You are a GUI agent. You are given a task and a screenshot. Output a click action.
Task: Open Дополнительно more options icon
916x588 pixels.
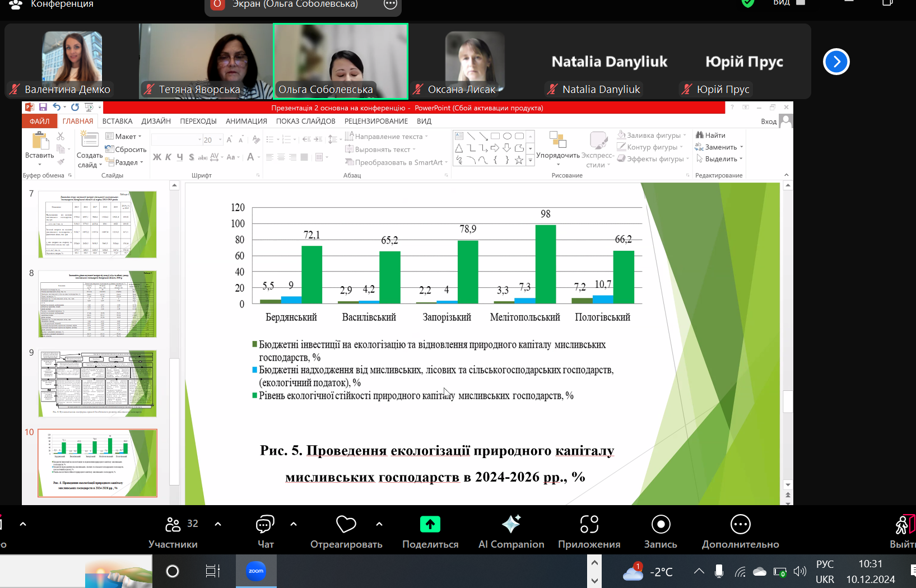740,525
